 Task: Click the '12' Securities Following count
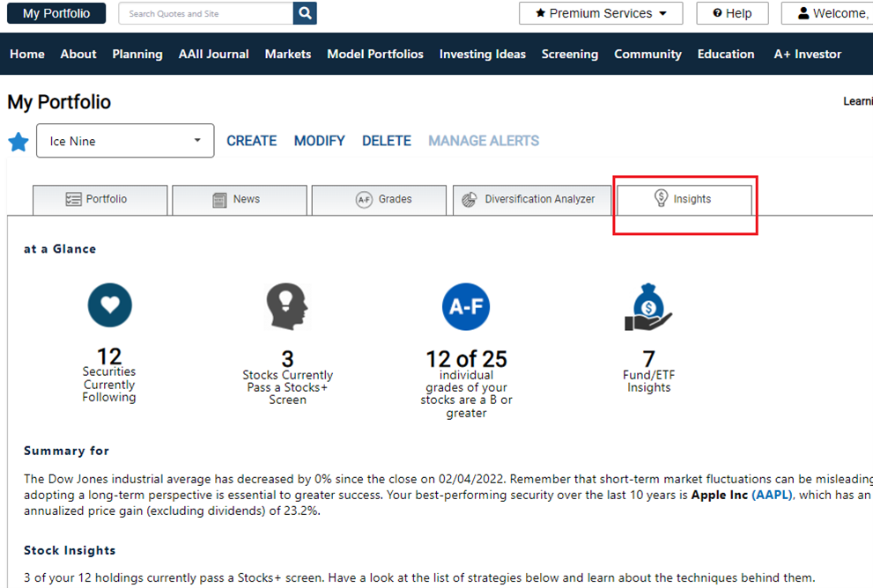(109, 356)
